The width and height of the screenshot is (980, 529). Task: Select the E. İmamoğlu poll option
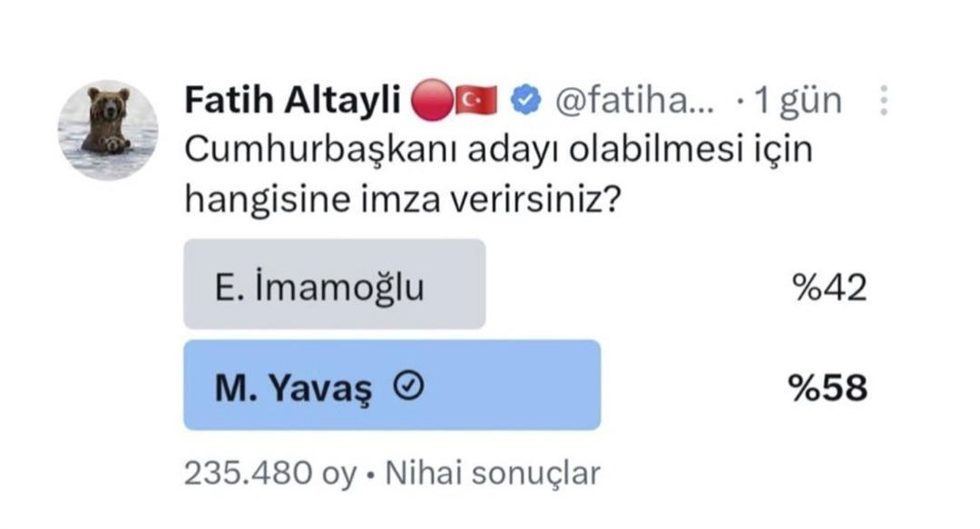336,283
